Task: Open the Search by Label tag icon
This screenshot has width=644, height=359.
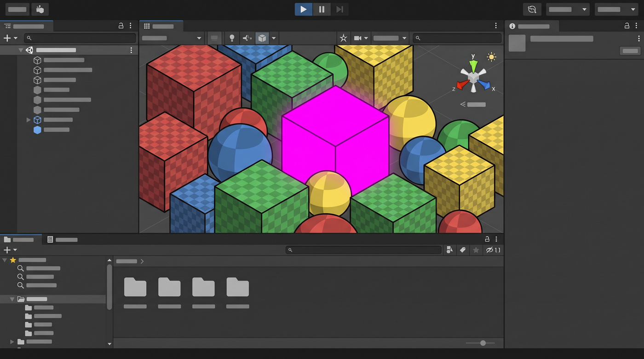Action: 463,250
